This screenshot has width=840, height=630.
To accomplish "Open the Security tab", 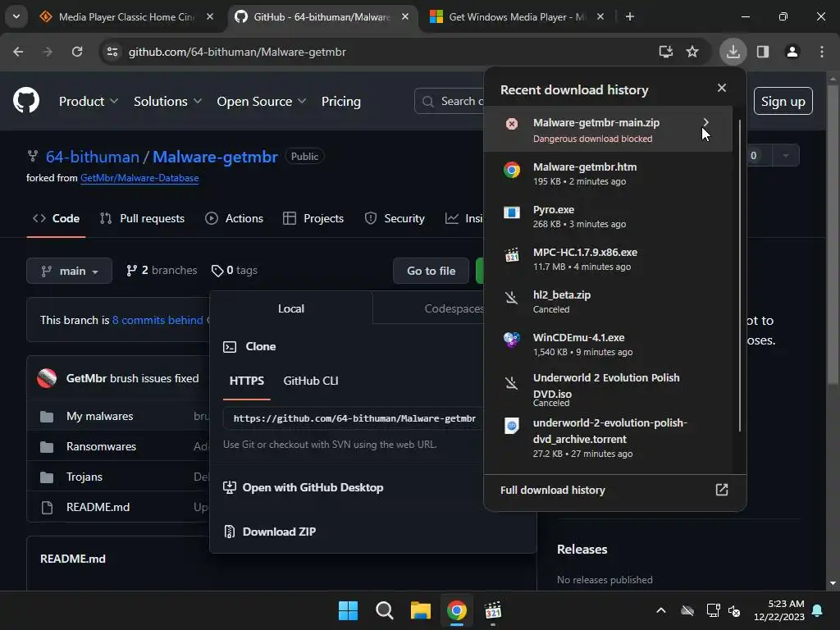I will point(395,218).
